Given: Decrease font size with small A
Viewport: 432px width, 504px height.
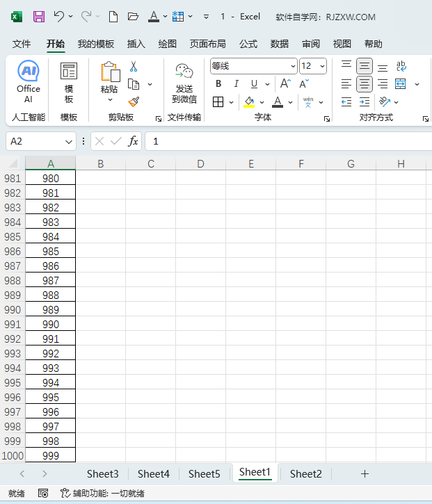Looking at the screenshot, I should tap(304, 83).
